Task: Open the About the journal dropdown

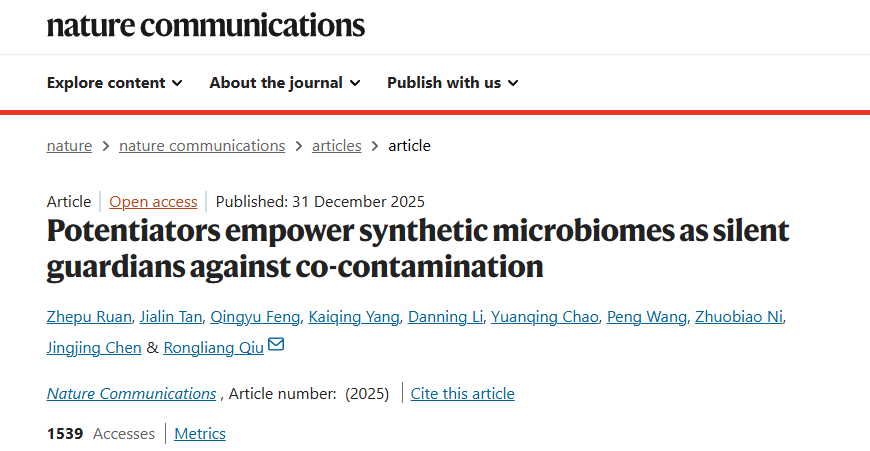Action: (284, 83)
